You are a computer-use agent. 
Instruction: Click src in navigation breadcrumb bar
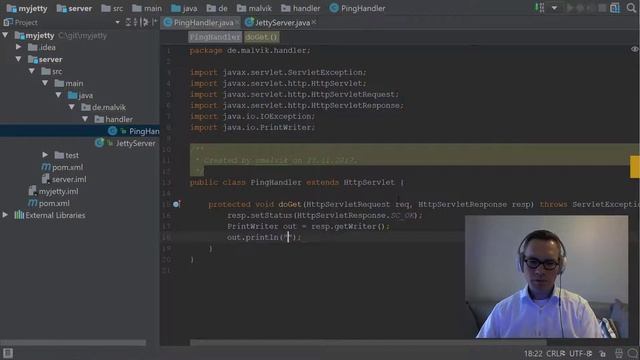112,8
